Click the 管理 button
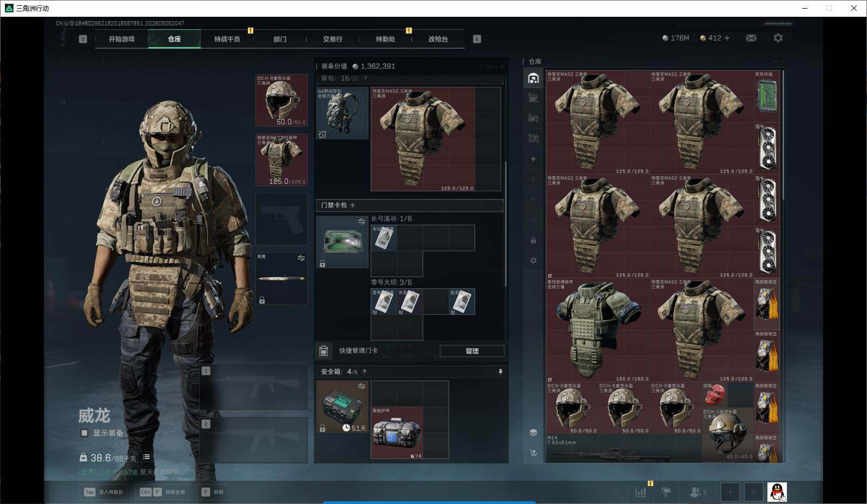Screen dimensions: 867x504 [472, 351]
